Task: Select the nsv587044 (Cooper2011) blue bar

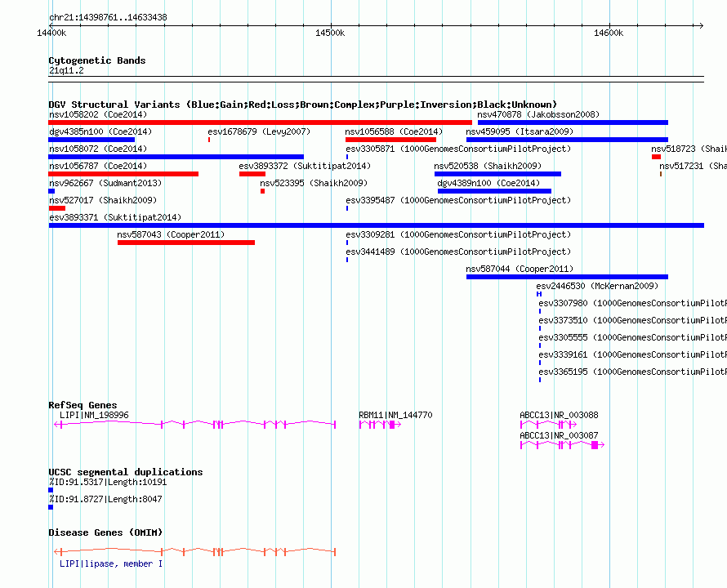Action: (567, 277)
